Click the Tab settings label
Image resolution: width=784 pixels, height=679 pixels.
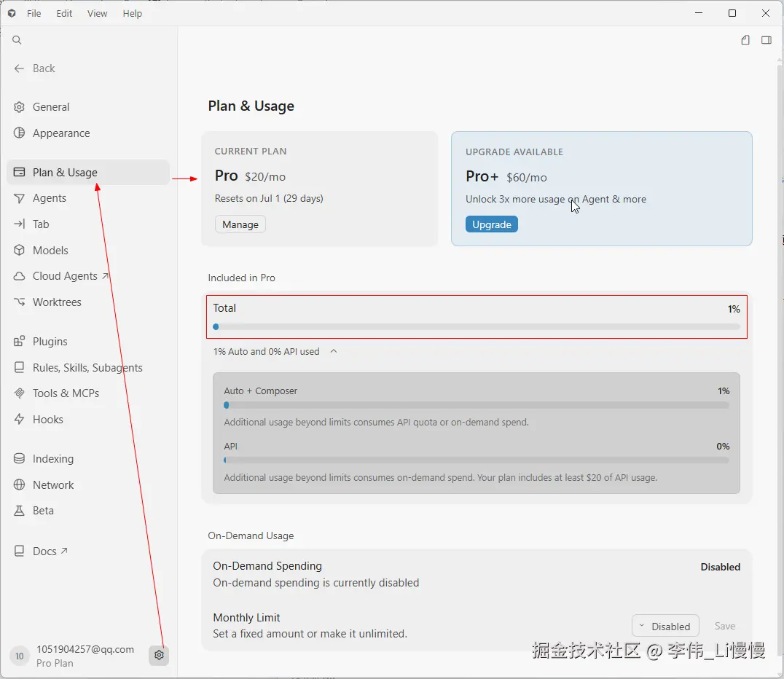[41, 224]
